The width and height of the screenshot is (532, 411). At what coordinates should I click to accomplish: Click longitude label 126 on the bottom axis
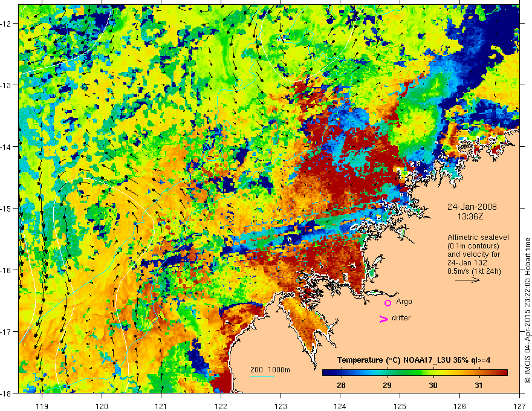459,406
